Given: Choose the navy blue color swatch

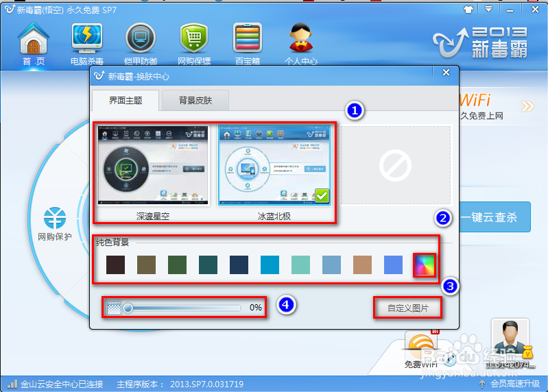Looking at the screenshot, I should click(x=239, y=265).
